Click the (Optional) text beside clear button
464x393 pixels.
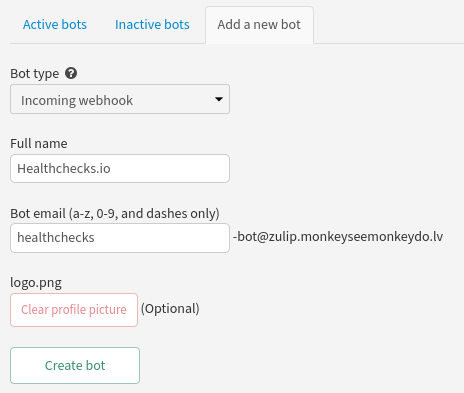click(x=170, y=309)
